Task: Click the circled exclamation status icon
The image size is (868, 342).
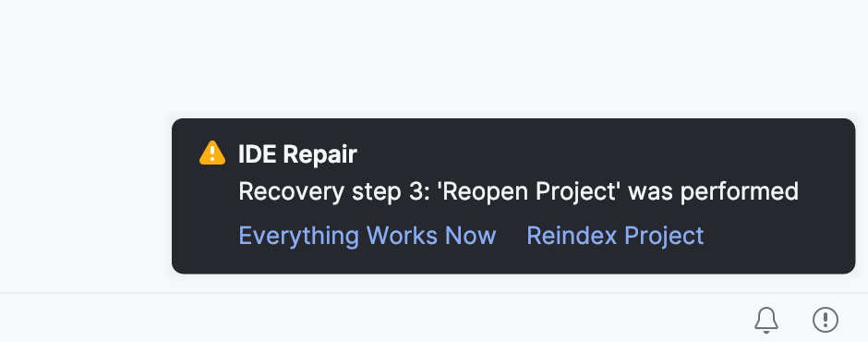Action: (x=826, y=320)
